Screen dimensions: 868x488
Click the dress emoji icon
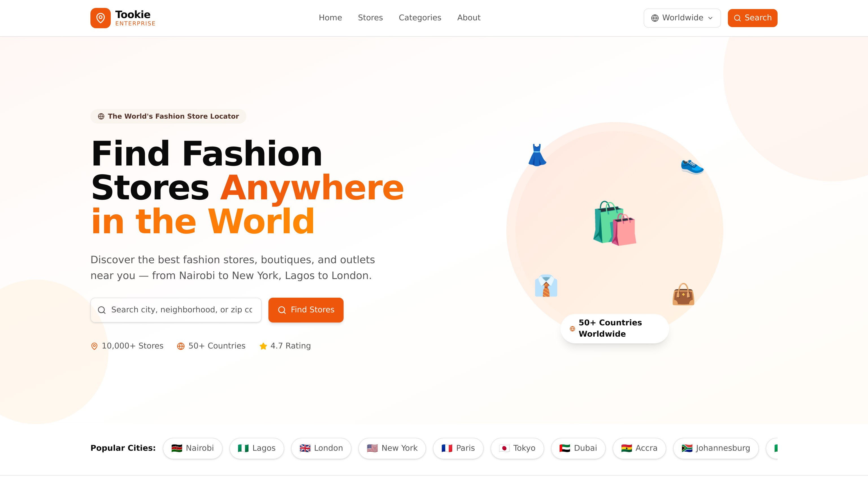coord(537,155)
